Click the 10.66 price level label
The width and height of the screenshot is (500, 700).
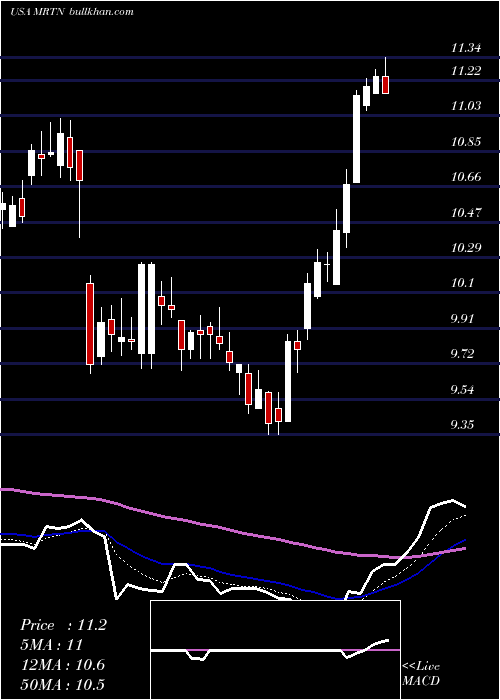(x=466, y=177)
